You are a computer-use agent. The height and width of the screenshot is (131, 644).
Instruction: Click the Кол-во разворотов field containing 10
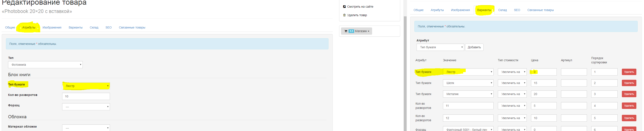86,97
